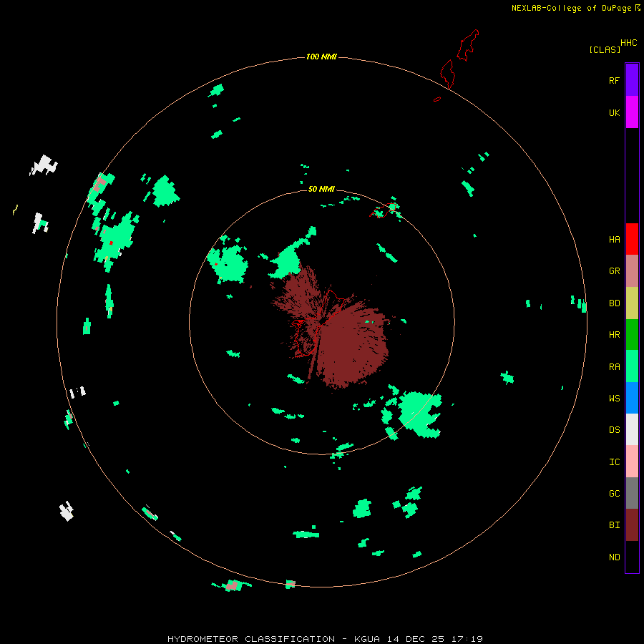Select the GC gray legend block
644x644 pixels.
632,493
